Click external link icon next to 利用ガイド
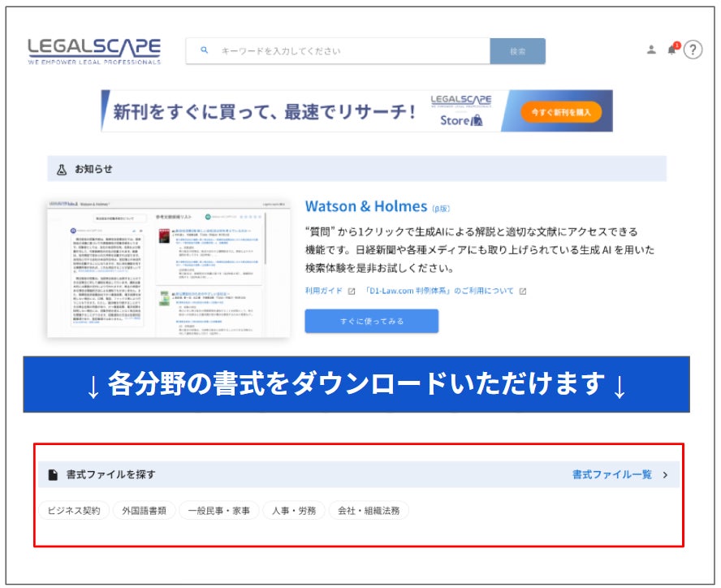721x588 pixels. [352, 292]
